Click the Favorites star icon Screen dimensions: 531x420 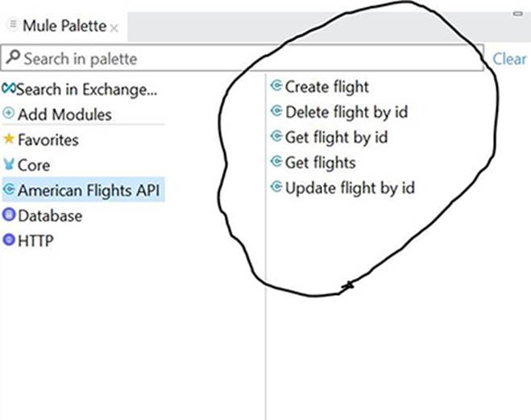(9, 139)
